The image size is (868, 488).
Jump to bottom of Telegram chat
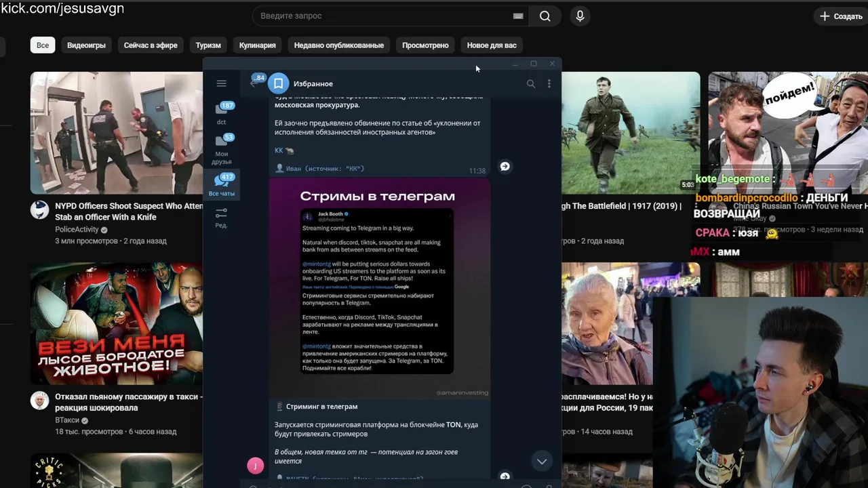click(x=541, y=461)
